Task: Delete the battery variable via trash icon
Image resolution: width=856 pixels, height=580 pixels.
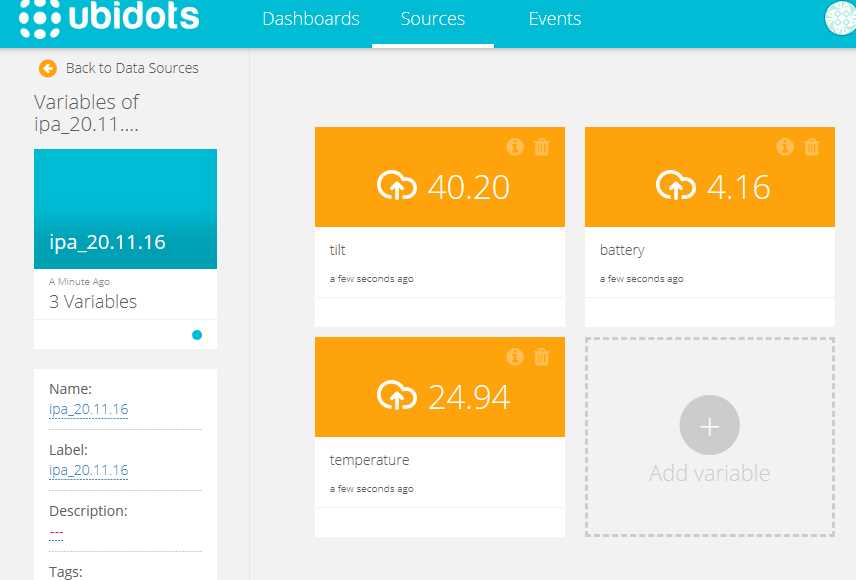Action: coord(812,147)
